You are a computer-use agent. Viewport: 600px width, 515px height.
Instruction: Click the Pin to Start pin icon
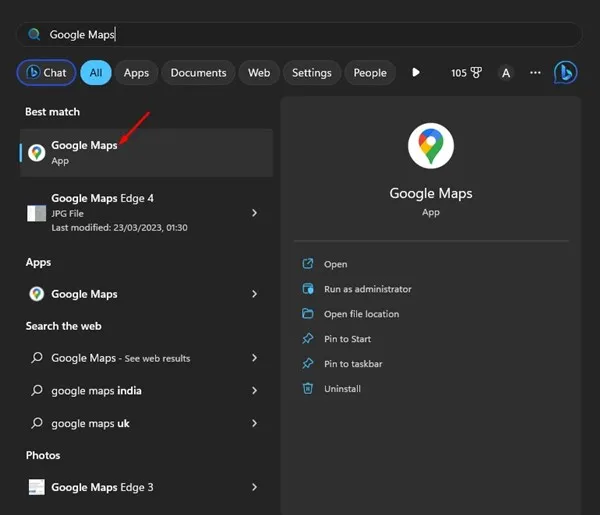[x=308, y=338]
